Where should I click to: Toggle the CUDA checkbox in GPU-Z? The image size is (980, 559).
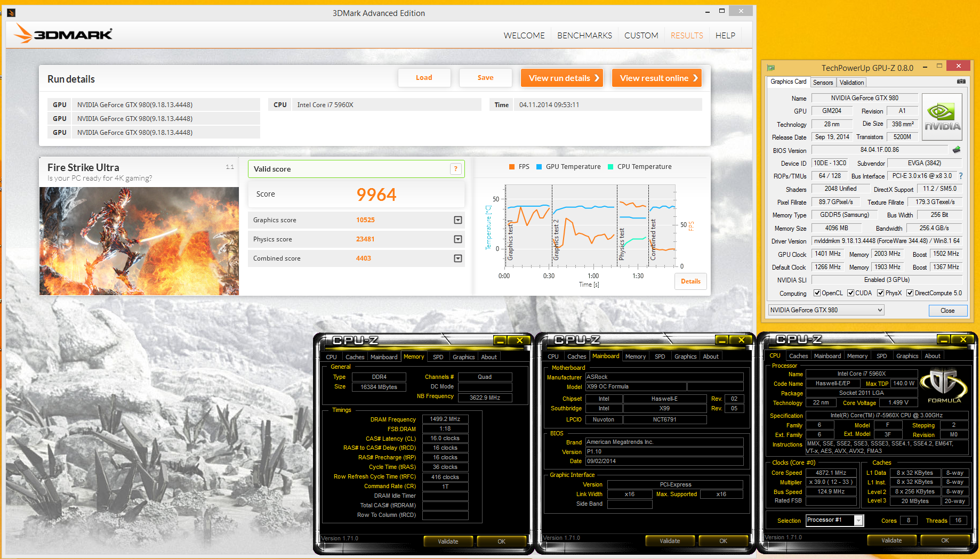coord(851,293)
